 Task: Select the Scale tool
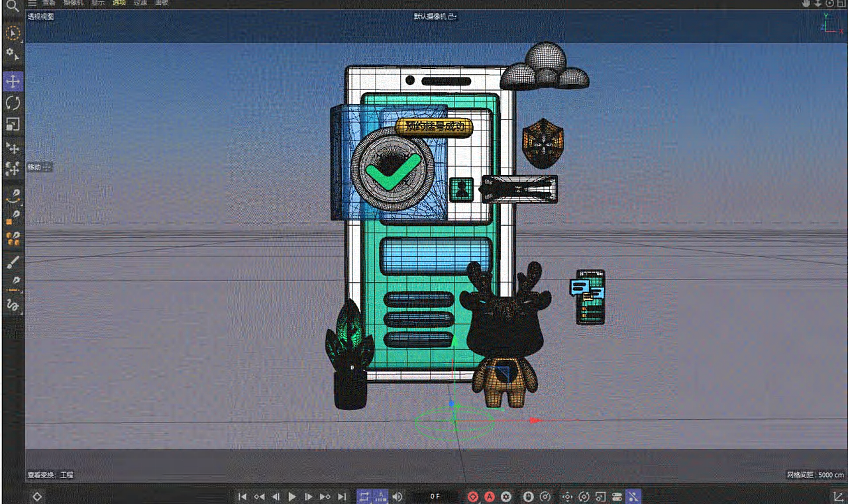pyautogui.click(x=13, y=124)
